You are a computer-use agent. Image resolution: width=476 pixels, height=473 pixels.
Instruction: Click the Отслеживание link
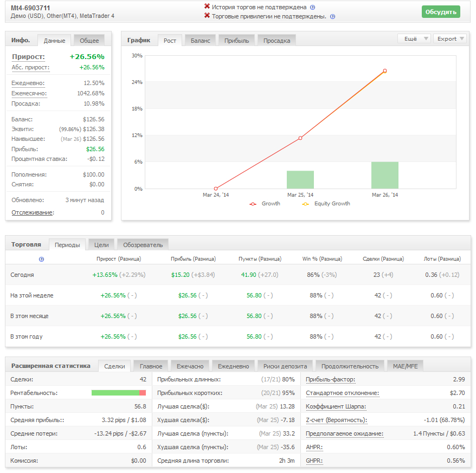click(33, 212)
